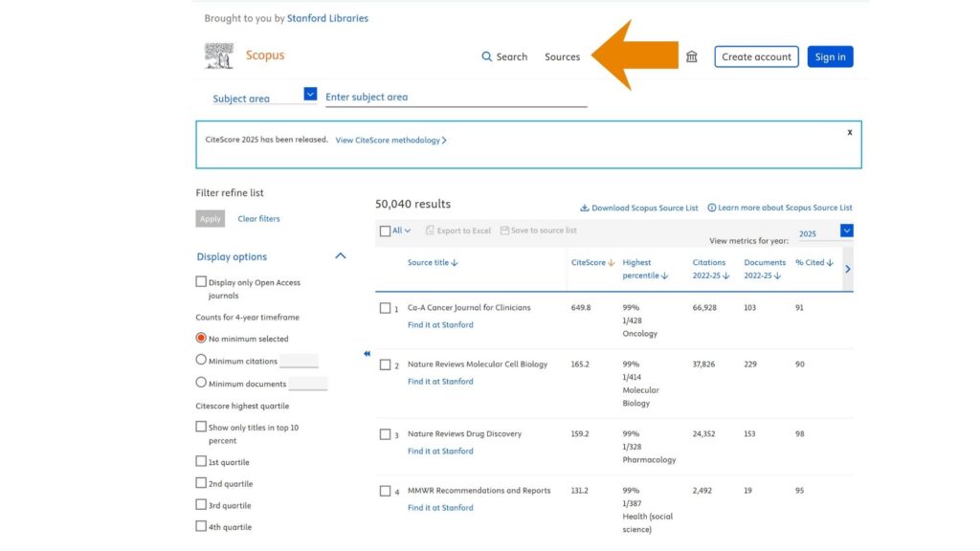Tick the select All results checkbox
Screen dimensions: 980x551
point(385,231)
